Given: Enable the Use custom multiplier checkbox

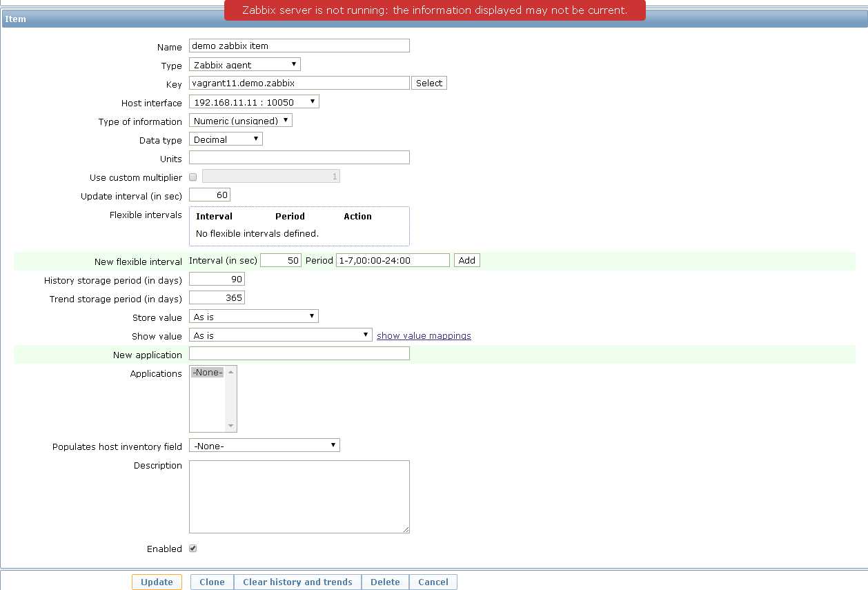Looking at the screenshot, I should (x=193, y=177).
